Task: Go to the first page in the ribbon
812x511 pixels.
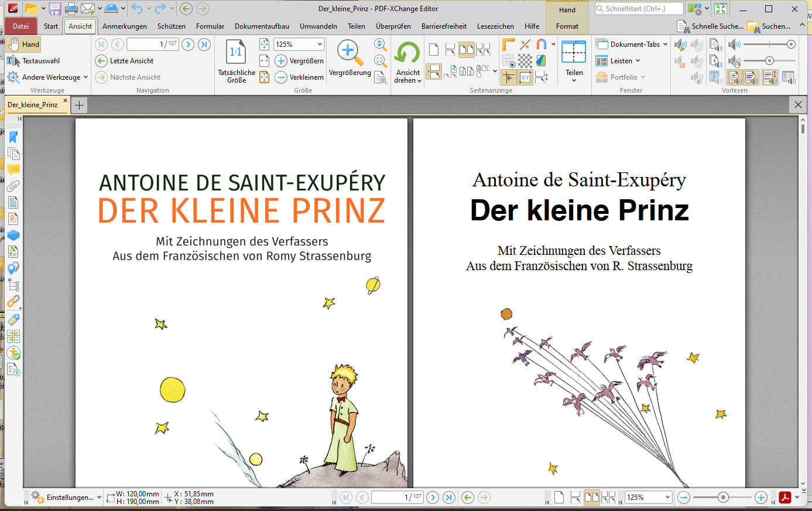Action: [101, 45]
